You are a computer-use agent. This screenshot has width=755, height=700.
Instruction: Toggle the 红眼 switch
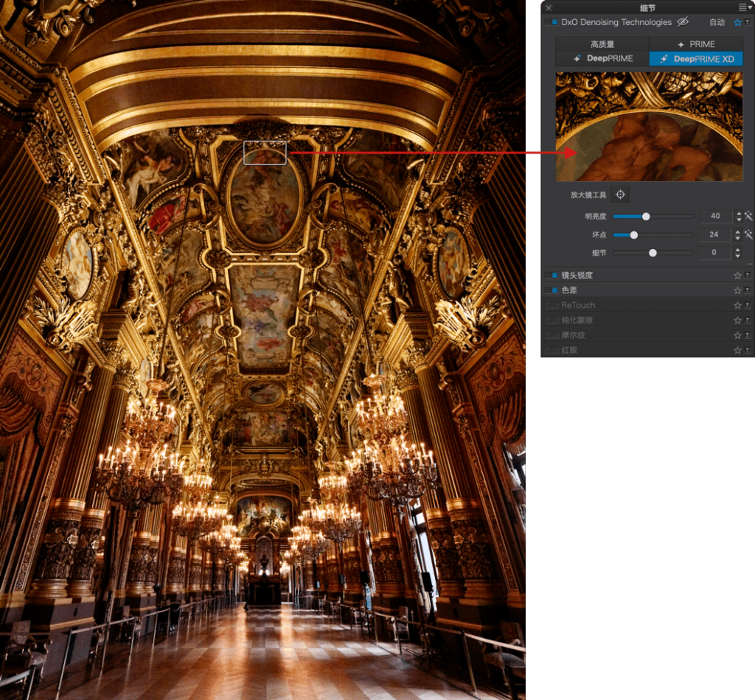552,350
